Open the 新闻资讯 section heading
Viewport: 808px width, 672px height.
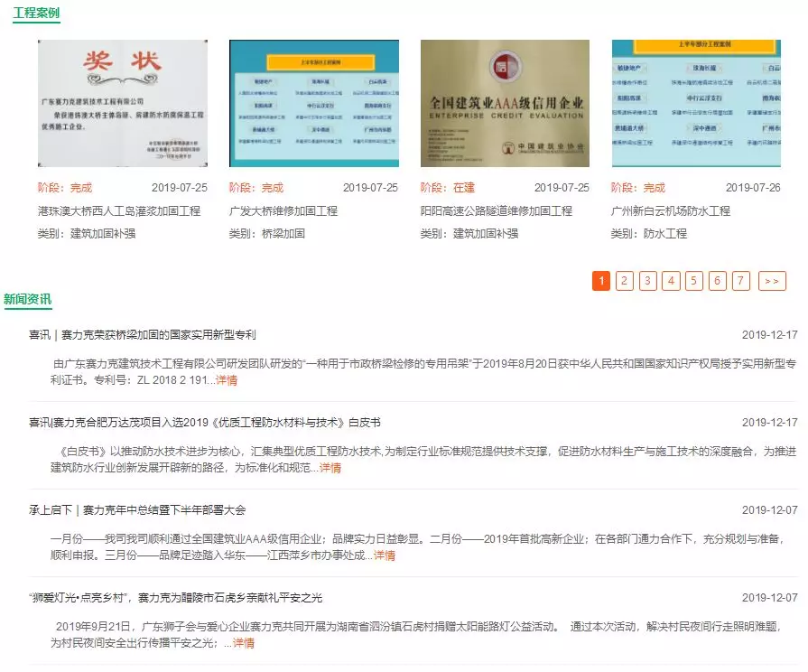(27, 299)
